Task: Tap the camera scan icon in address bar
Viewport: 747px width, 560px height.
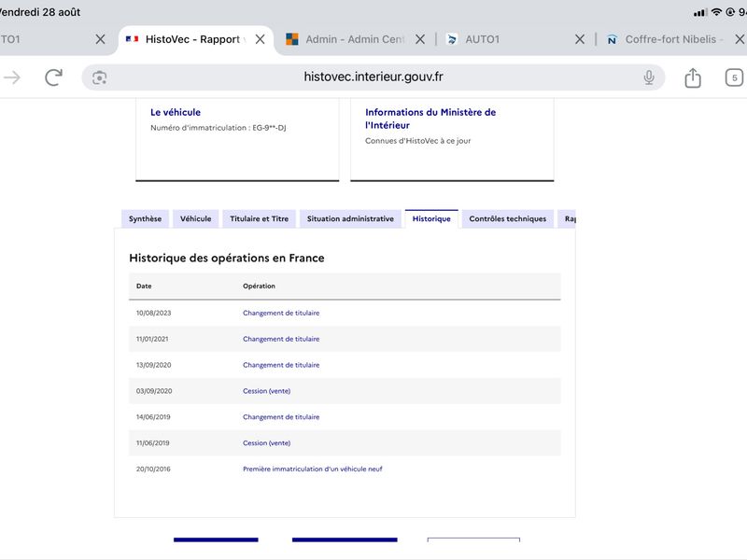Action: coord(99,77)
